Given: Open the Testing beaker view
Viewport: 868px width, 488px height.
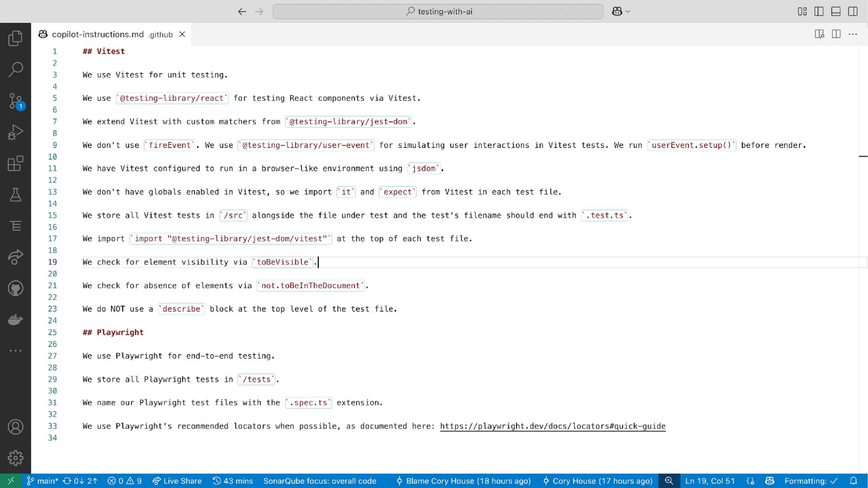Looking at the screenshot, I should [15, 195].
